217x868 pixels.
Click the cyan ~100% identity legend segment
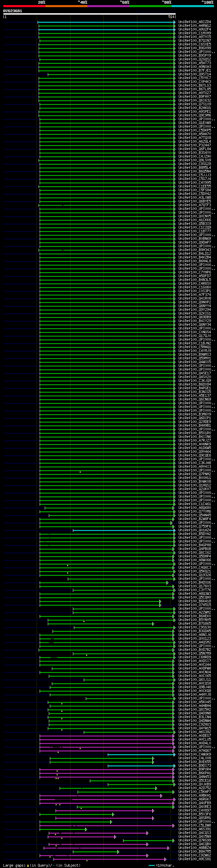click(x=192, y=6)
